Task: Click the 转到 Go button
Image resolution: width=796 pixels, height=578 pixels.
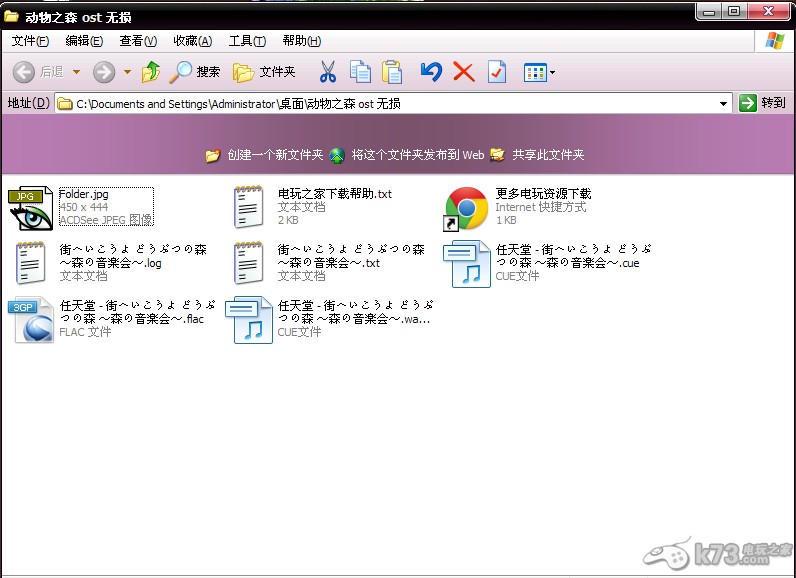Action: point(763,103)
